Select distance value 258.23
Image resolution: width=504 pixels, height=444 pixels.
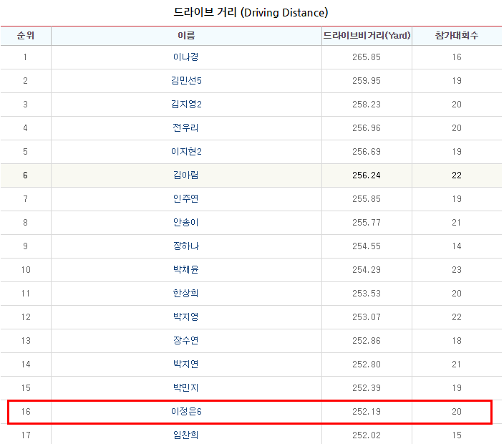tap(367, 105)
